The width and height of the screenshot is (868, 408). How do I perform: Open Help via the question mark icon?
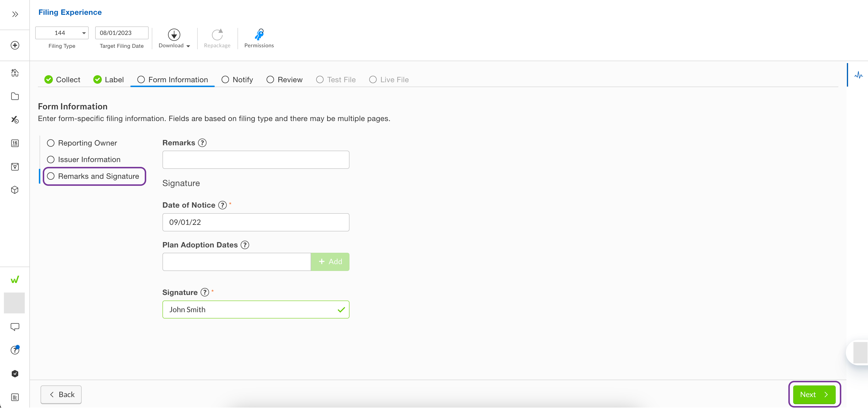[x=15, y=350]
